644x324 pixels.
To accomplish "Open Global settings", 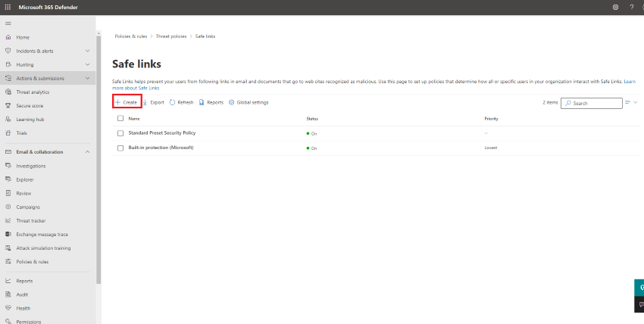I will point(249,102).
